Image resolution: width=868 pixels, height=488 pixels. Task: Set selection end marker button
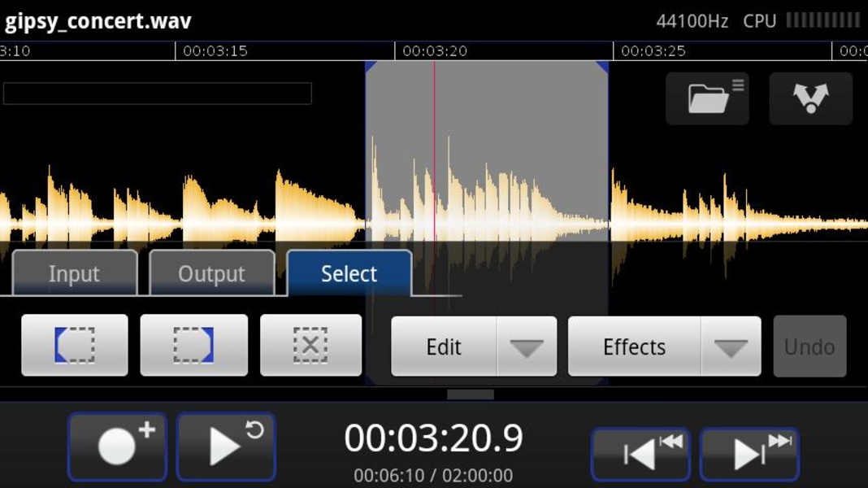[193, 345]
